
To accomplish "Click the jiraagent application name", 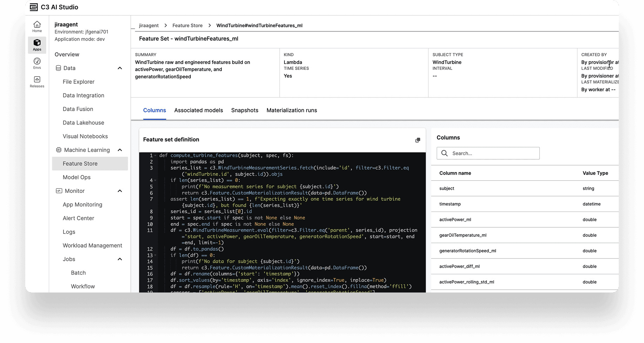I will coord(66,24).
